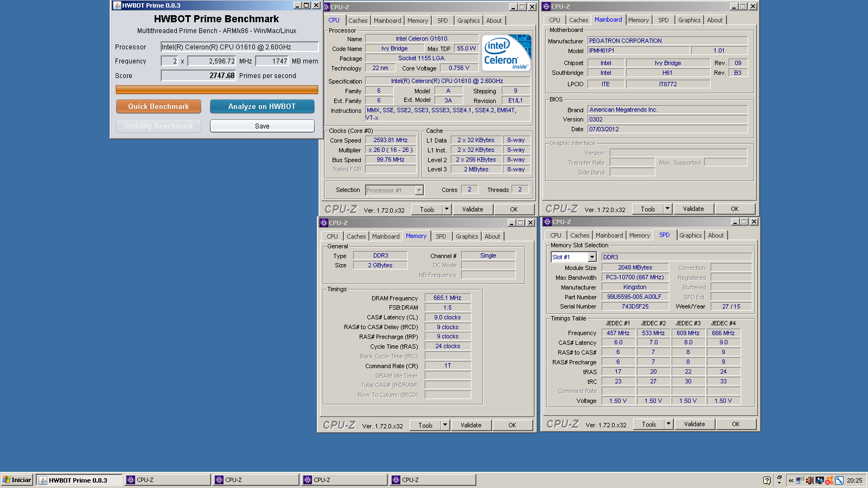
Task: Click Max Bandwidth PC3-10700 (667 MHz)
Action: tap(635, 277)
